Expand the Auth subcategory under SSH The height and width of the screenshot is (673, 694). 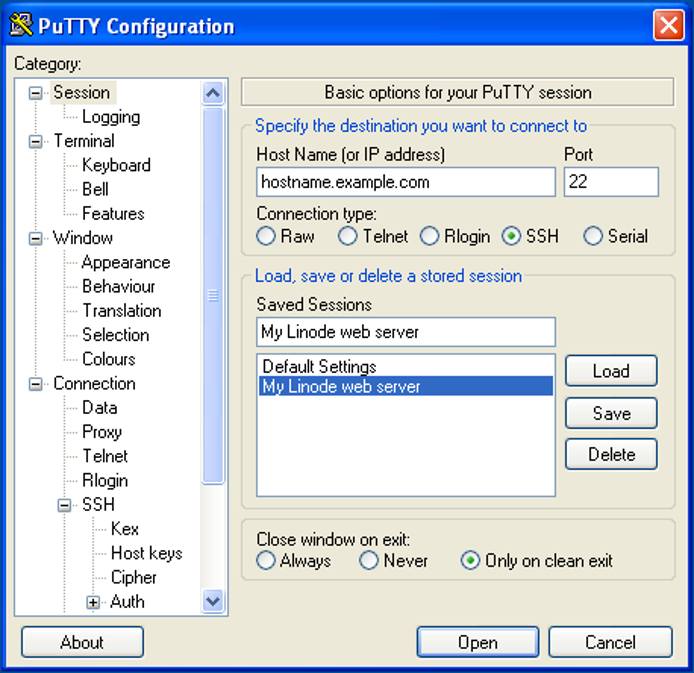tap(94, 602)
